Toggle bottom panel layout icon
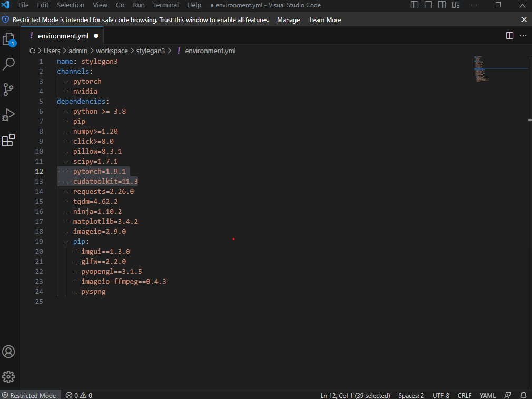Screen dimensions: 532x399 click(428, 5)
